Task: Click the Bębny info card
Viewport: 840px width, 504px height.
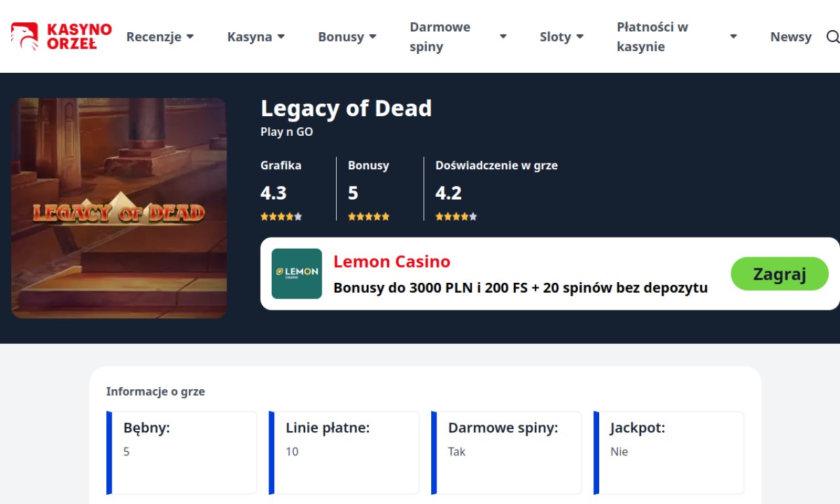Action: pyautogui.click(x=182, y=453)
